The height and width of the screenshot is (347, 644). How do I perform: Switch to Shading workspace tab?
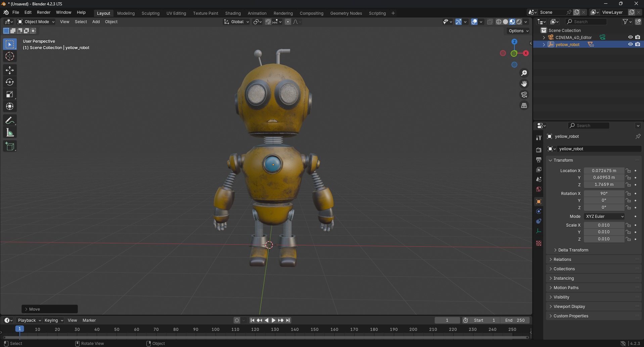[x=233, y=13]
